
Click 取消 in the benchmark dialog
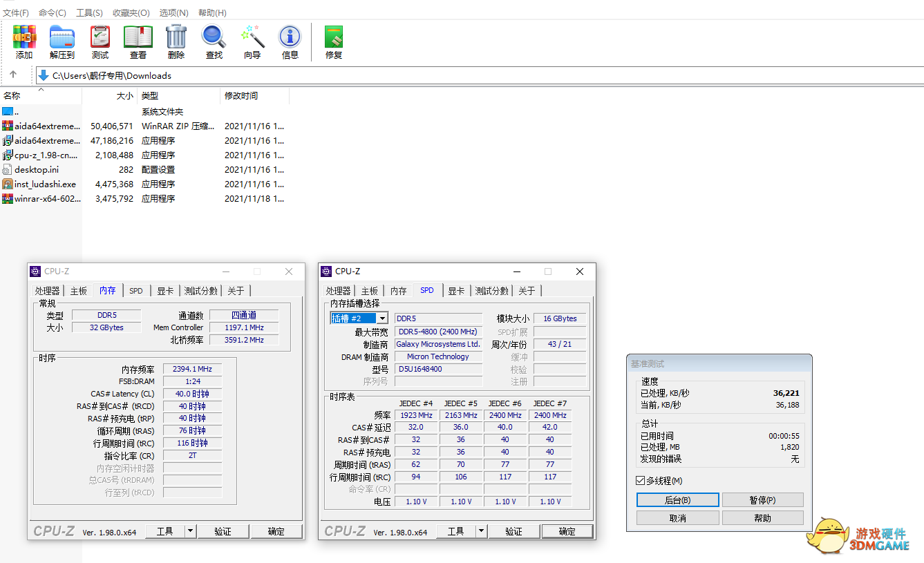(678, 517)
